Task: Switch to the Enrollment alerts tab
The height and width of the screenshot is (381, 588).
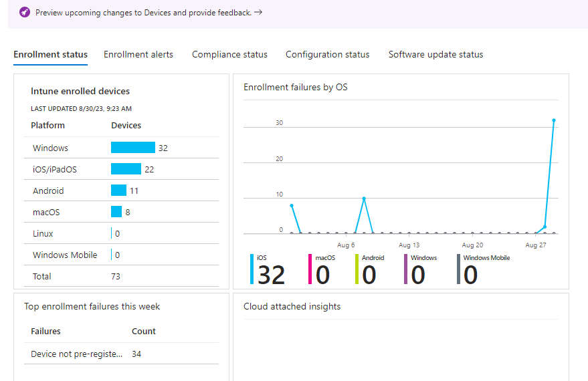Action: pos(138,55)
